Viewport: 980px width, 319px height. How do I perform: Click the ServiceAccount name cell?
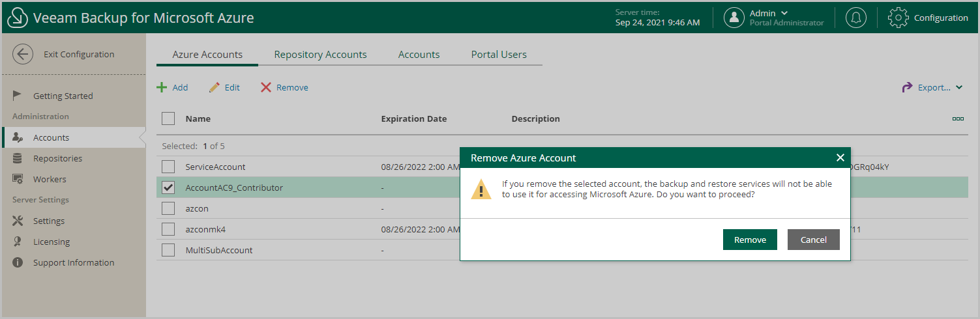pyautogui.click(x=215, y=167)
